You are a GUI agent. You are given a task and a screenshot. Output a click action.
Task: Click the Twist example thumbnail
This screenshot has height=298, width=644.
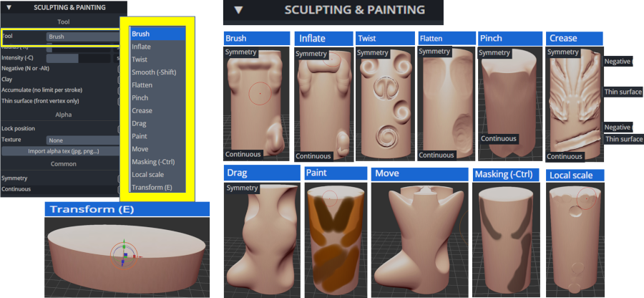pos(385,104)
